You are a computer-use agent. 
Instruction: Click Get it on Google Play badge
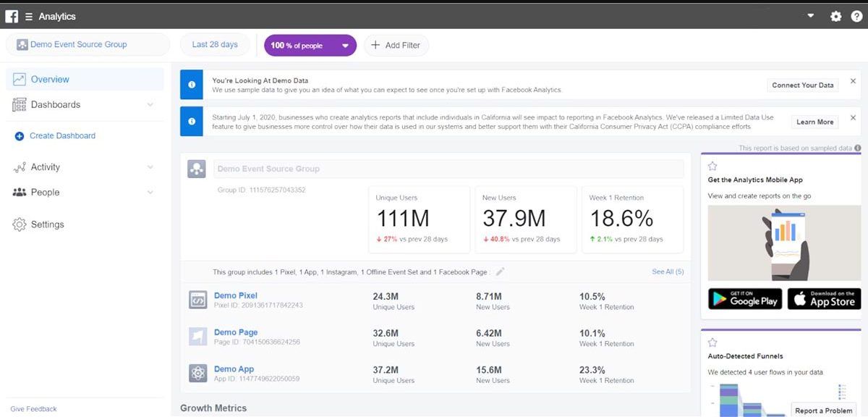pos(745,298)
